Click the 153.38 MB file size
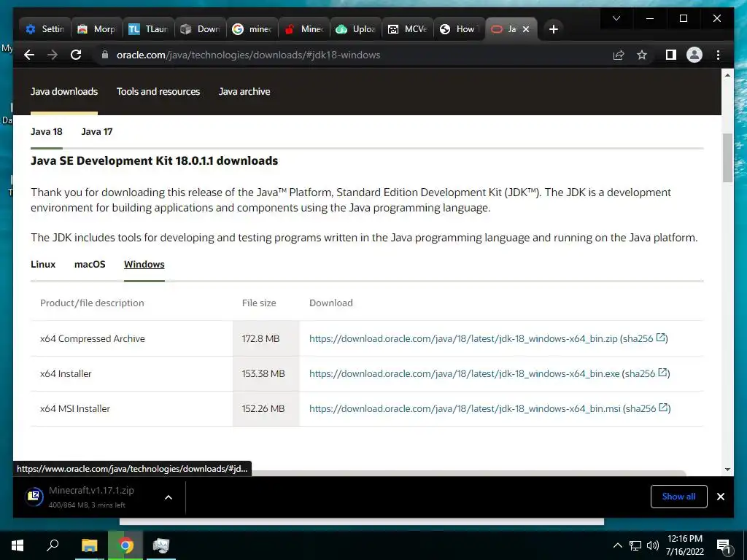Viewport: 747px width, 560px height. (263, 374)
